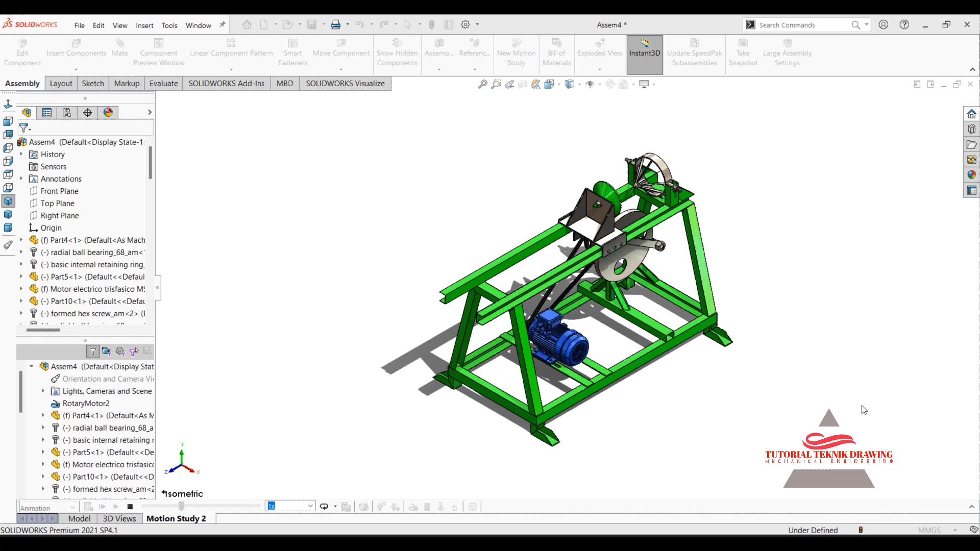Screen dimensions: 980x551
Task: Open the Design Library task pane tab
Action: coord(971,129)
